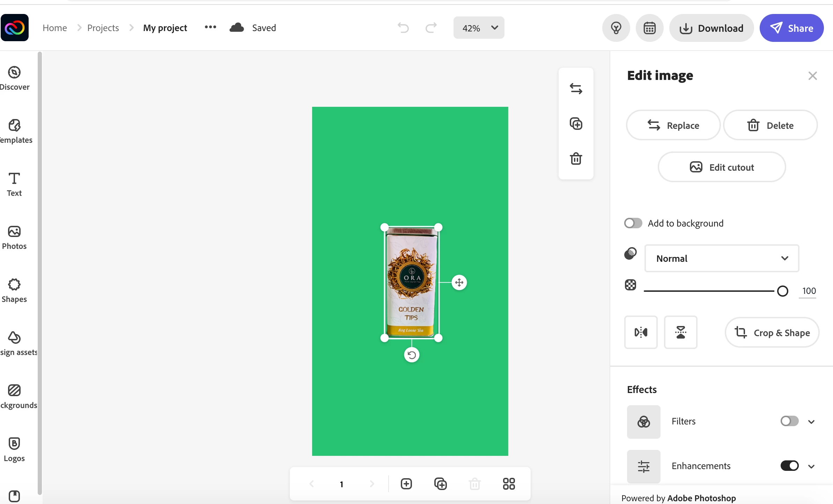833x504 pixels.
Task: Click the Edit cutout button
Action: pos(722,167)
